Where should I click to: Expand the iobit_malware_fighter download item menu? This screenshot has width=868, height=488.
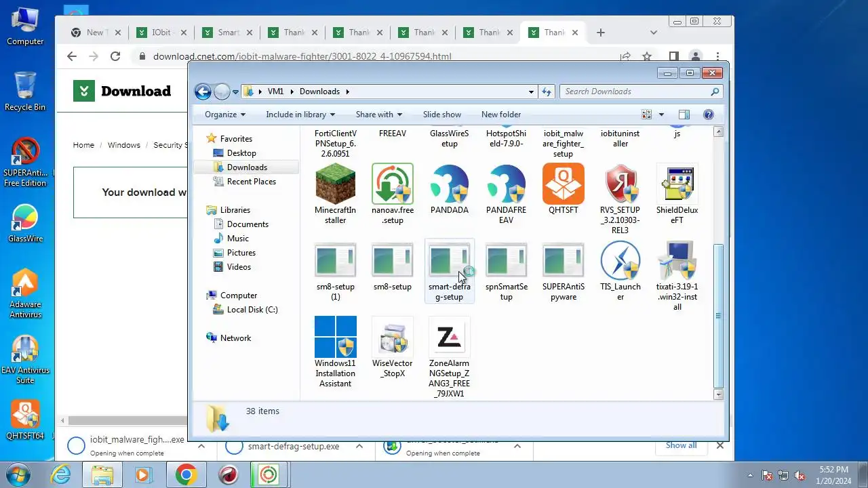click(201, 446)
